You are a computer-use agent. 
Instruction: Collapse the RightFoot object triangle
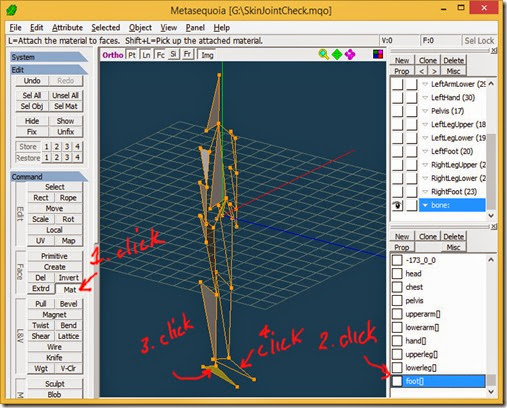[x=425, y=192]
